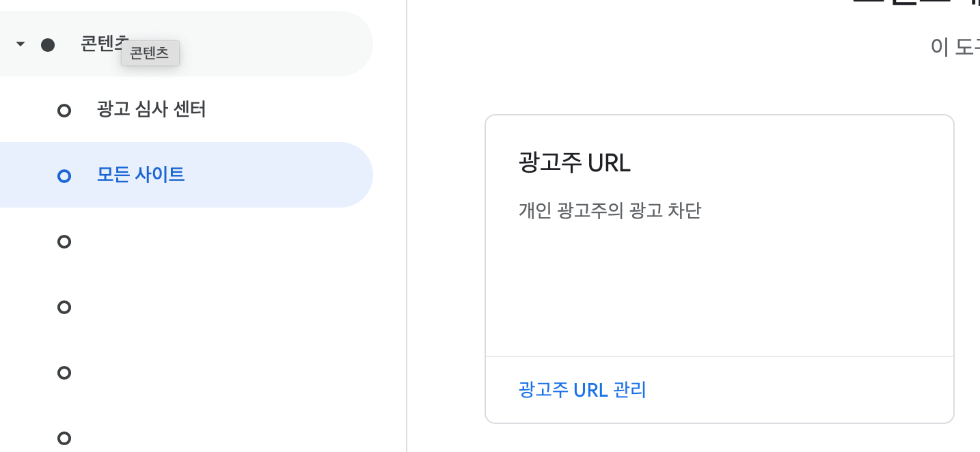Click the 개인 광고주의 광고 차단 description text
This screenshot has height=452, width=980.
coord(609,212)
